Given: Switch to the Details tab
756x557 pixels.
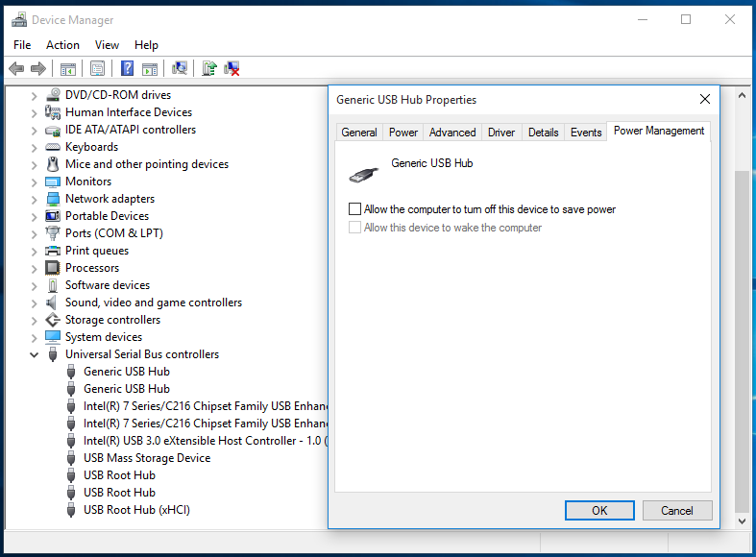Looking at the screenshot, I should tap(544, 132).
